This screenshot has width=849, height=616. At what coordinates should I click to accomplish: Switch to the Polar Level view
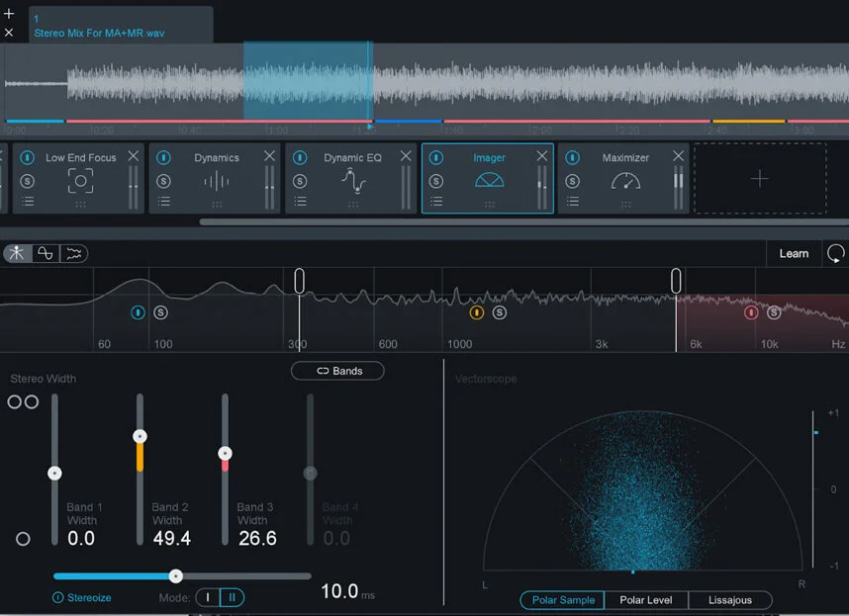[646, 600]
